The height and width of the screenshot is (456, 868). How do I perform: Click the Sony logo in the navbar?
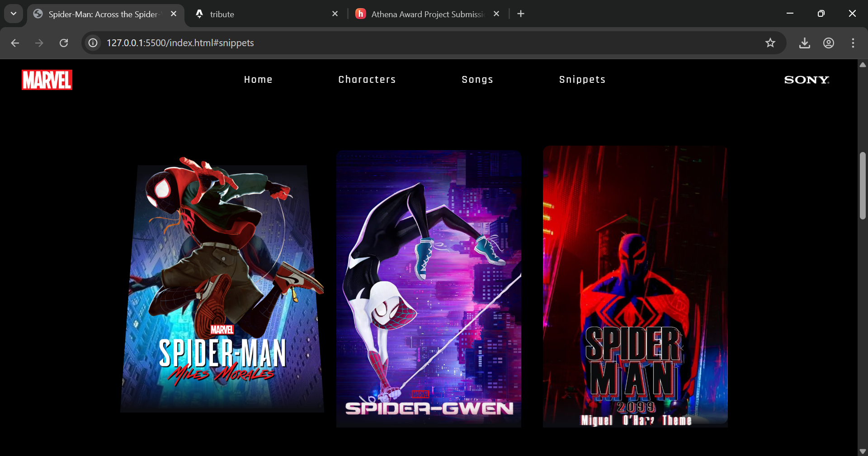pyautogui.click(x=807, y=80)
